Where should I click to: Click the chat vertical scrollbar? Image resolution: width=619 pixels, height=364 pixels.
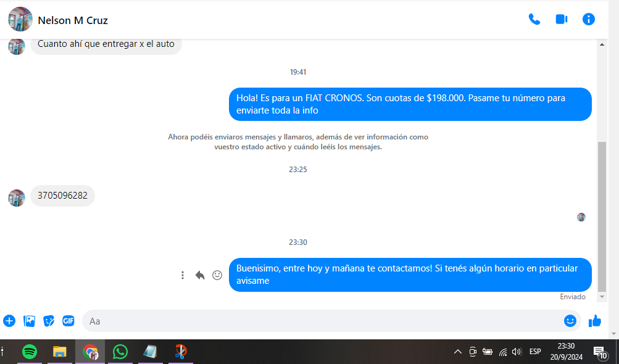[x=602, y=216]
